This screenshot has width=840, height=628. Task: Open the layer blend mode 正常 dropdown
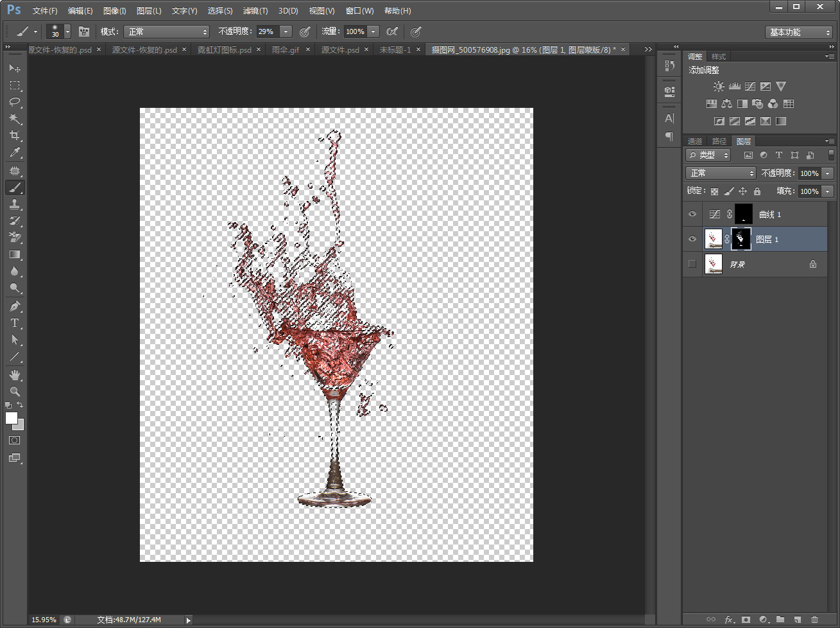point(721,173)
